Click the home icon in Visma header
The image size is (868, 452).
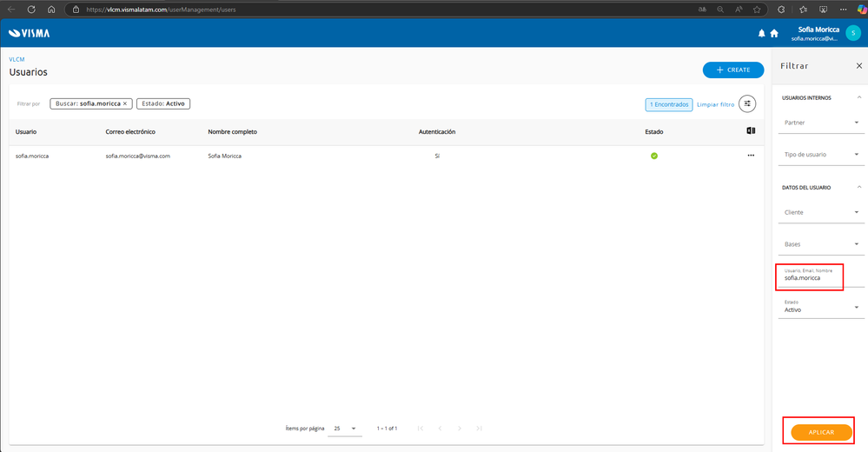[774, 33]
